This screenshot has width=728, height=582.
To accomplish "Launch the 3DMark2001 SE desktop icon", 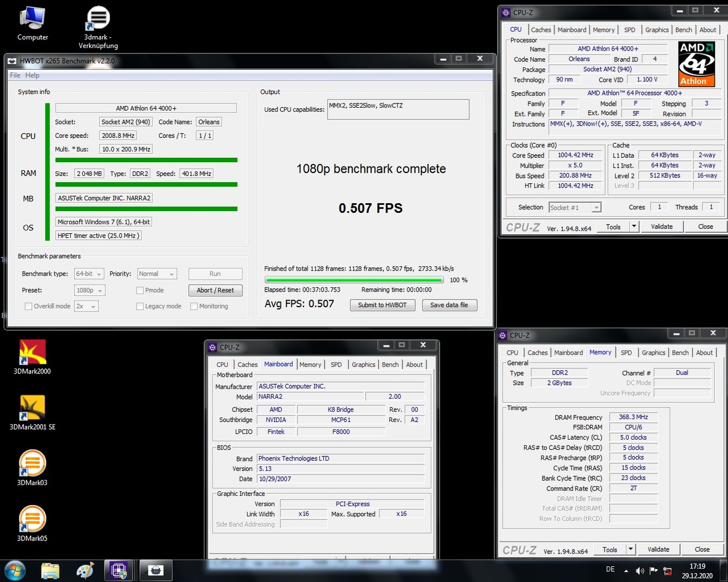I will [x=32, y=412].
